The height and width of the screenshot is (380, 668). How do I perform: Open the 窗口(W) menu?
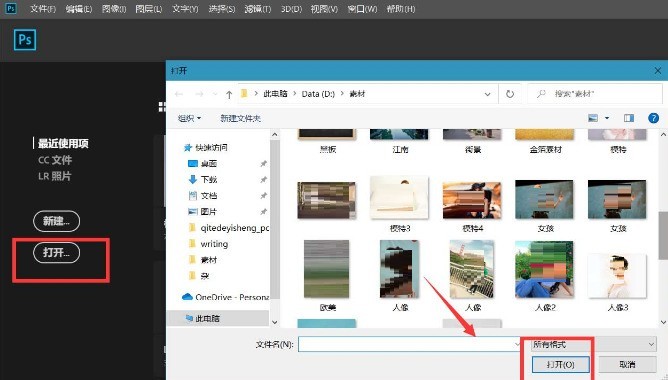pos(362,9)
